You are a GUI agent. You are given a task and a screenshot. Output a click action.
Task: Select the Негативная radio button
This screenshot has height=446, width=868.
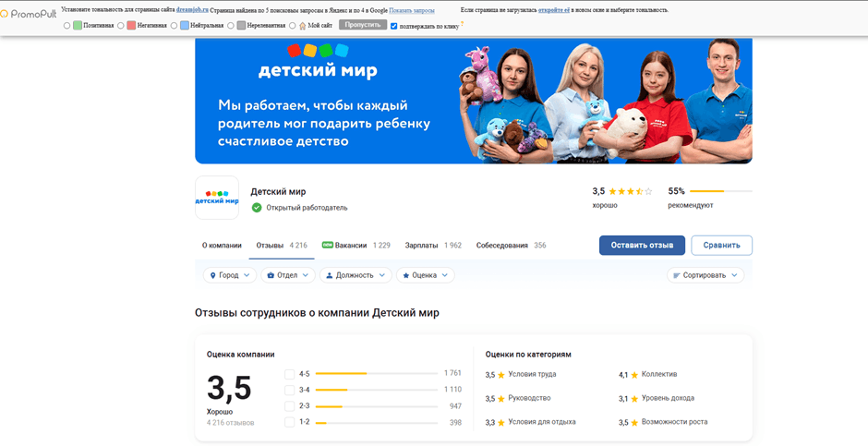click(x=121, y=26)
